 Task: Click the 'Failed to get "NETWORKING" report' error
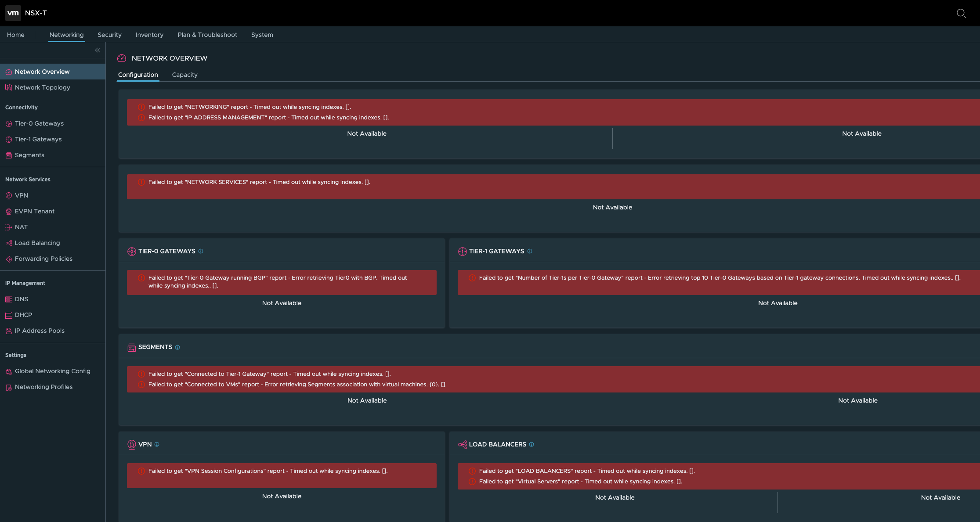tap(250, 107)
